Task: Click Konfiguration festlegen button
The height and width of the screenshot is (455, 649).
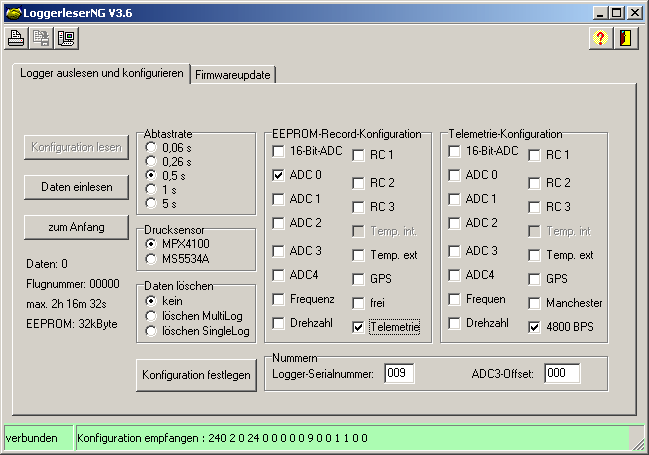Action: click(196, 374)
